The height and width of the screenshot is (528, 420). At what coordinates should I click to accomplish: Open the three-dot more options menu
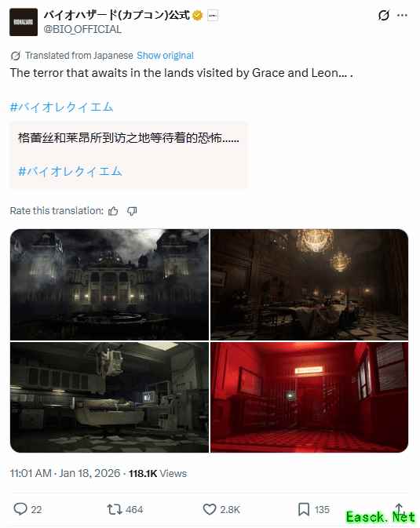pyautogui.click(x=402, y=15)
